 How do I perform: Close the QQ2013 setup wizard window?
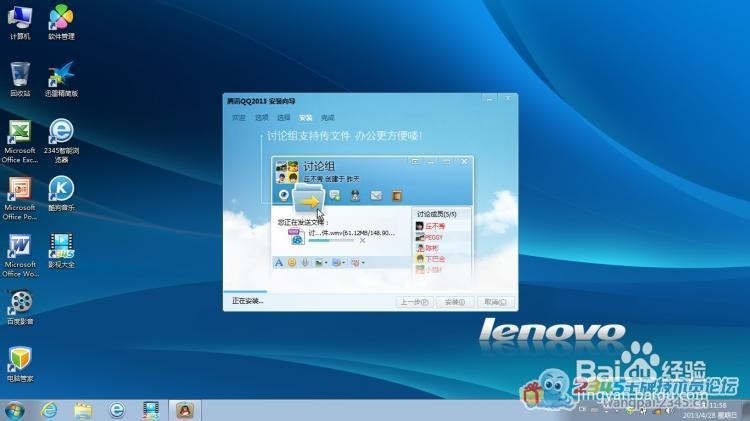pyautogui.click(x=507, y=99)
